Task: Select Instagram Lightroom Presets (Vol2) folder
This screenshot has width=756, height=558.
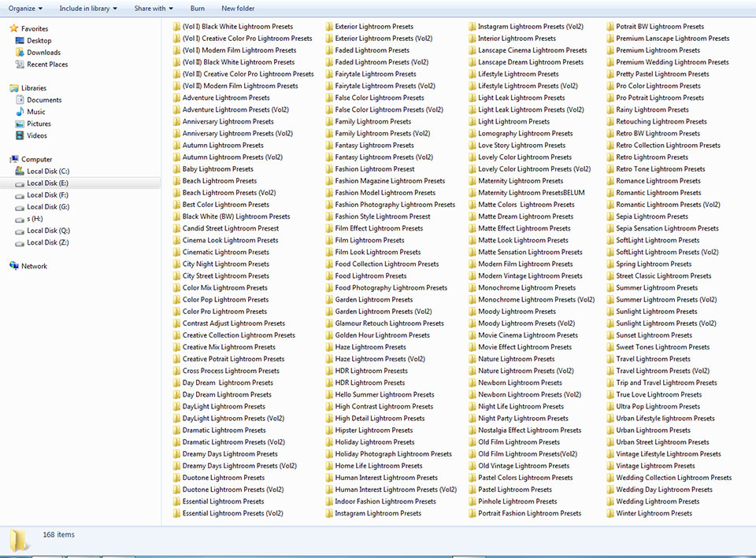Action: [526, 27]
